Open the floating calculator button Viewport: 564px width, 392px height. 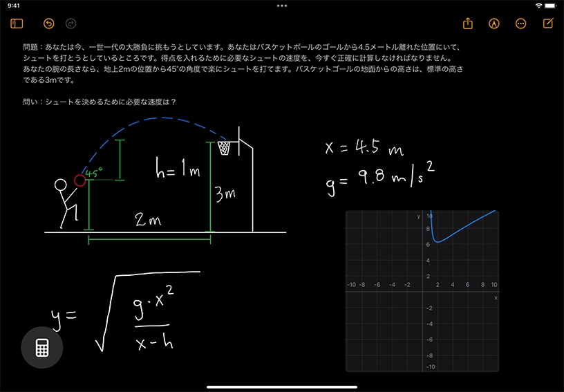[x=42, y=349]
